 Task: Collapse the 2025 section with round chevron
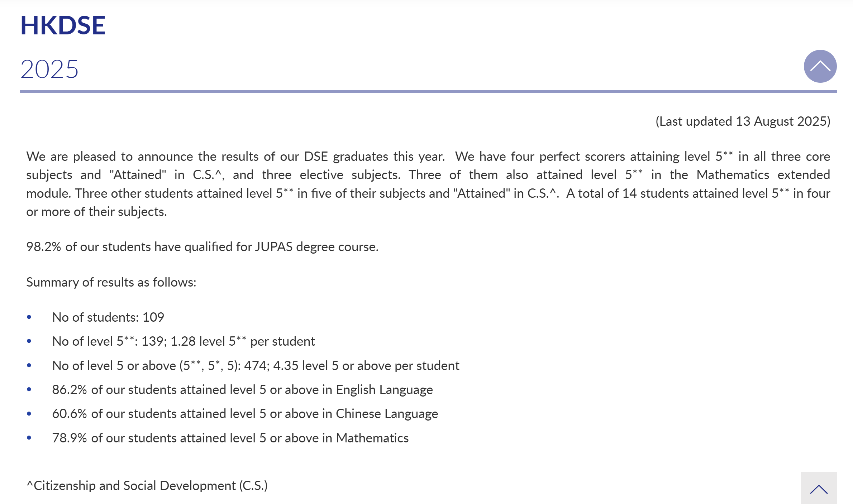tap(820, 66)
